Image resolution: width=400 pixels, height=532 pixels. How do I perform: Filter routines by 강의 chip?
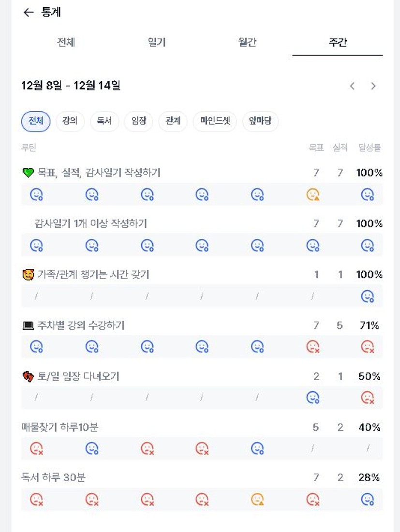pyautogui.click(x=70, y=121)
